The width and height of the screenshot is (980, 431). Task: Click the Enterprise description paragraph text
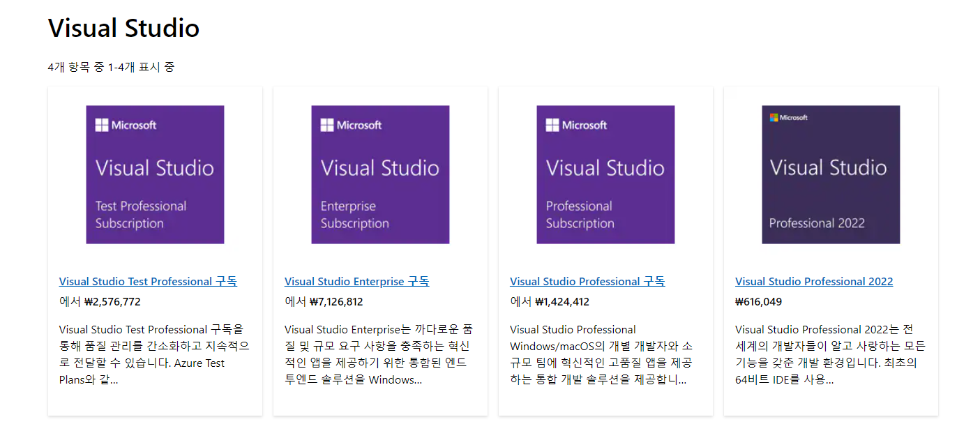(x=379, y=355)
